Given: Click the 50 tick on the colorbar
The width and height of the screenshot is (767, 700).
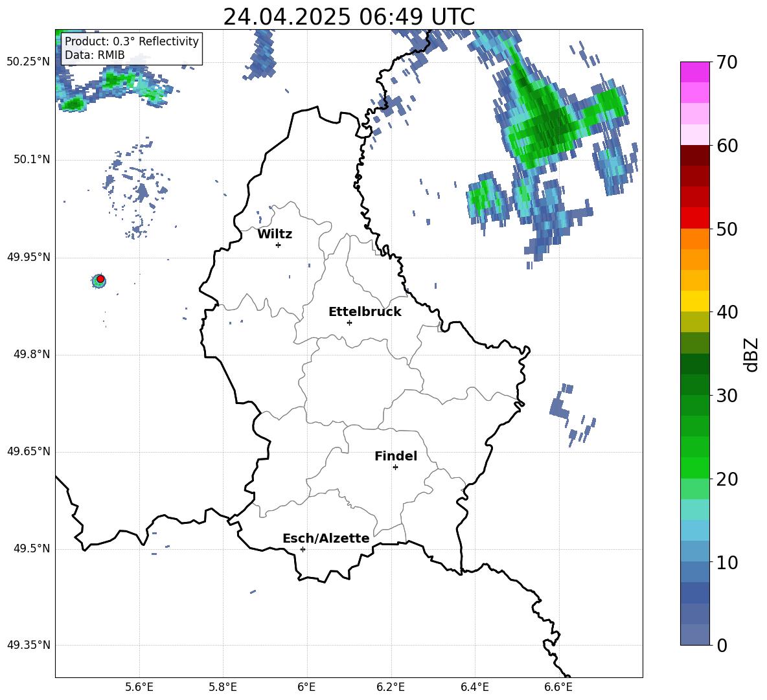Looking at the screenshot, I should [726, 229].
